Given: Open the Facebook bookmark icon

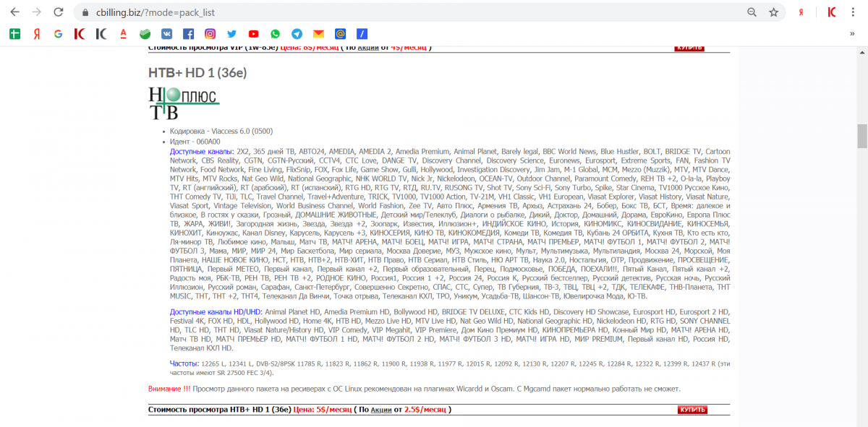Looking at the screenshot, I should click(x=188, y=33).
